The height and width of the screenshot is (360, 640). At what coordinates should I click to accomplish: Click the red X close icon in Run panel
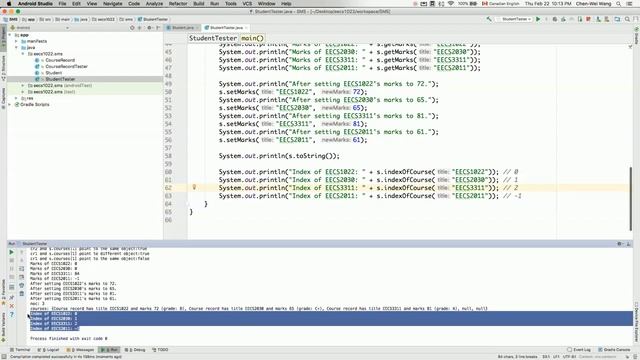pos(11,306)
